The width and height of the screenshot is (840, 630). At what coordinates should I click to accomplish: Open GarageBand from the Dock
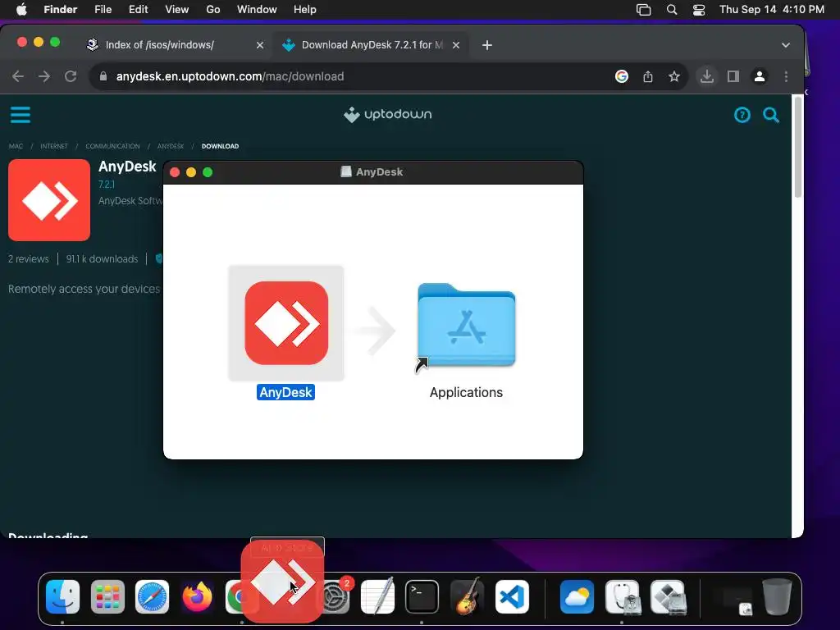coord(467,597)
